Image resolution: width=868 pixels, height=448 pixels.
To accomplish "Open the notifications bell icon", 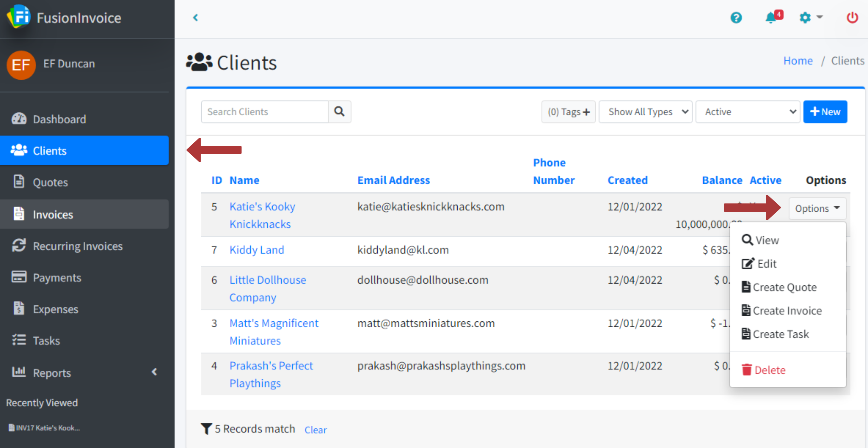I will click(771, 18).
